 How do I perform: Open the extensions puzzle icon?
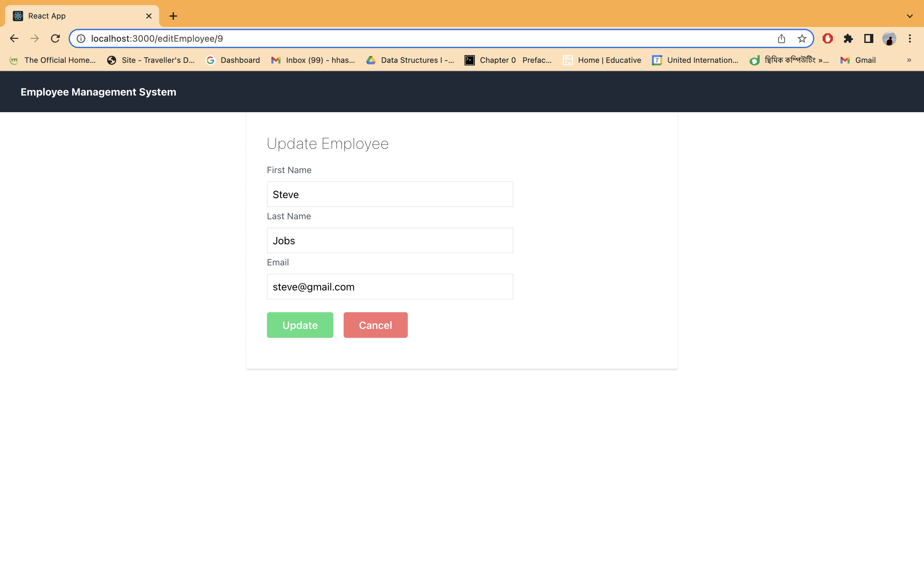(x=848, y=38)
